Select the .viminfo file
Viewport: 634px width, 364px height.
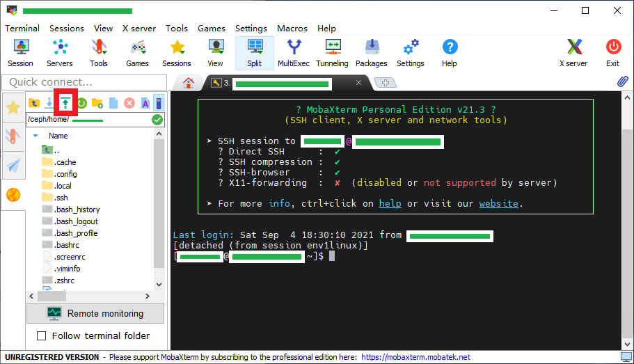point(61,269)
